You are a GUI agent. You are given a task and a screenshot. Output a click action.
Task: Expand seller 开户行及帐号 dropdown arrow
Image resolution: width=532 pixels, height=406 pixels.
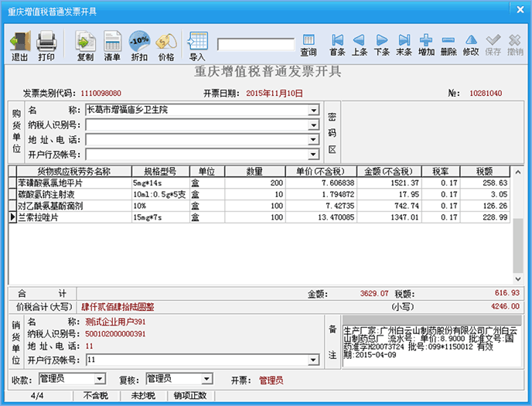(x=313, y=360)
